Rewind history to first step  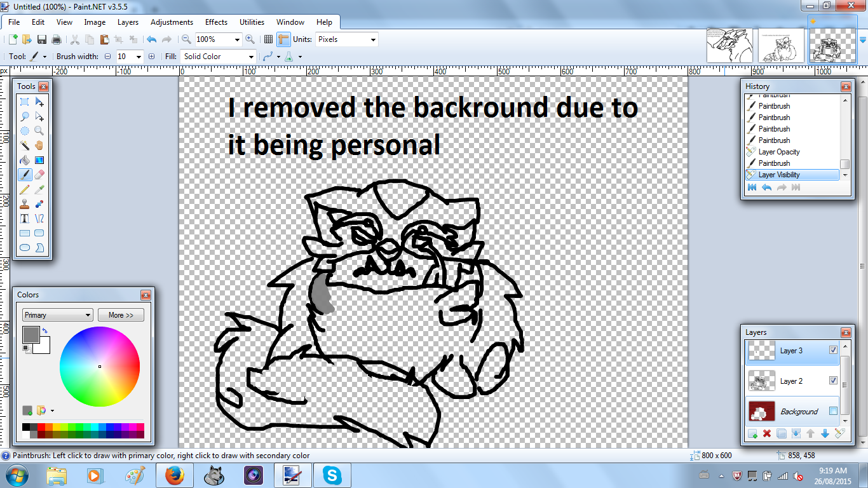click(x=752, y=187)
